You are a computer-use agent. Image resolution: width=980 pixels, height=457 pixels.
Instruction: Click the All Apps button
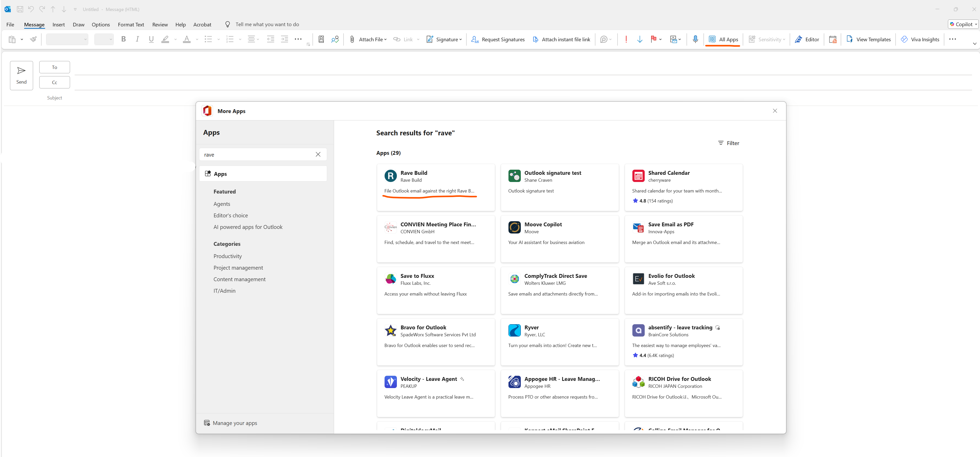pyautogui.click(x=723, y=39)
